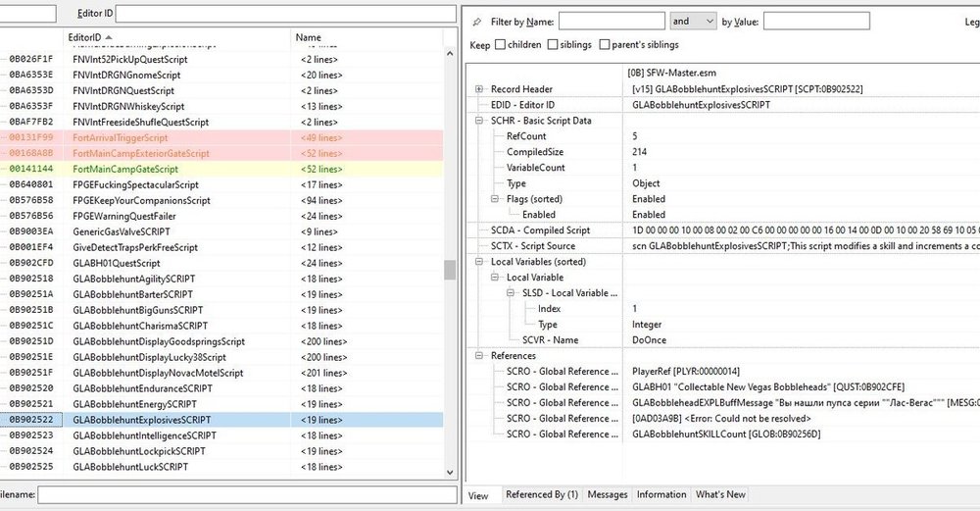Click GLABobblehuntSKILLCount [GLOB:0B90256D] value

726,434
